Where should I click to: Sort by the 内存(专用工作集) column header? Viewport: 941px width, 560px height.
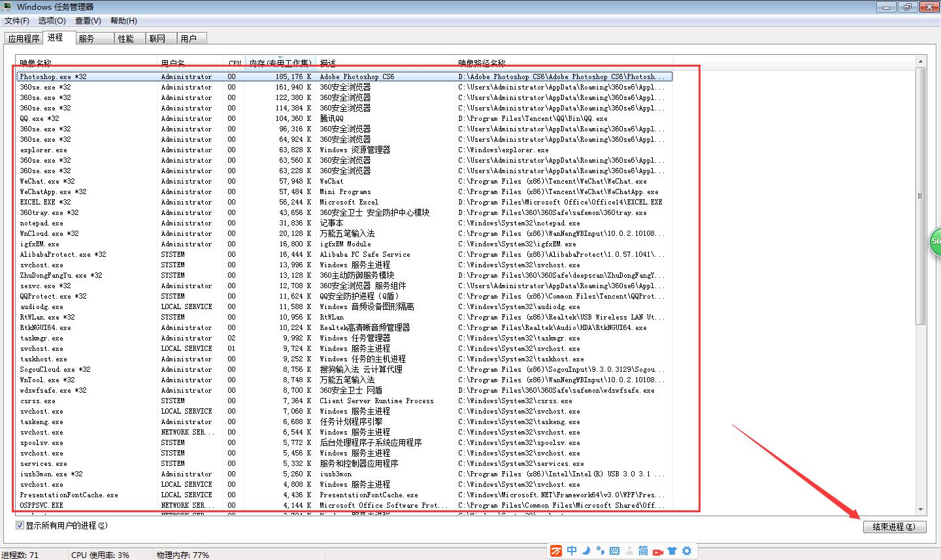(280, 63)
